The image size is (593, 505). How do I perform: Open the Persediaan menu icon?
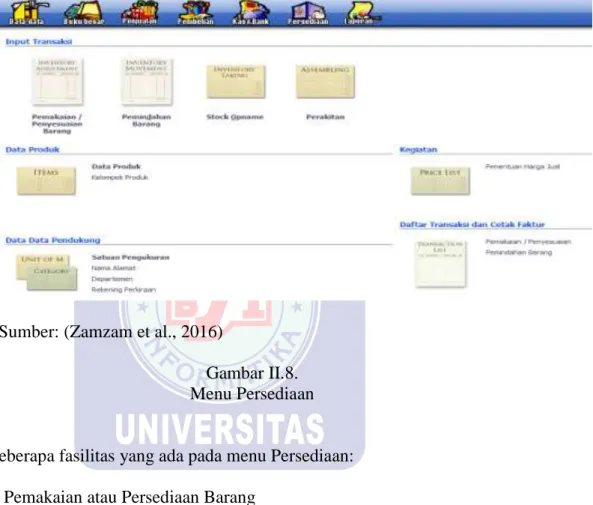(x=308, y=13)
